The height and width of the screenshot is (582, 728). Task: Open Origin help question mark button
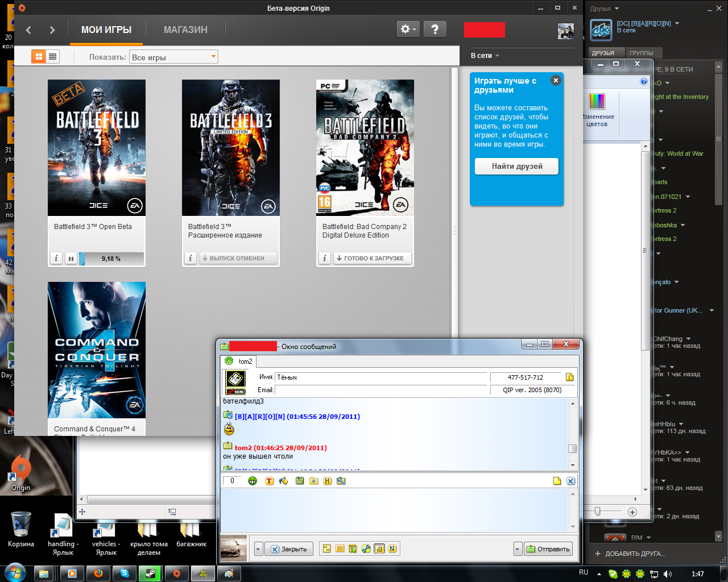[435, 30]
